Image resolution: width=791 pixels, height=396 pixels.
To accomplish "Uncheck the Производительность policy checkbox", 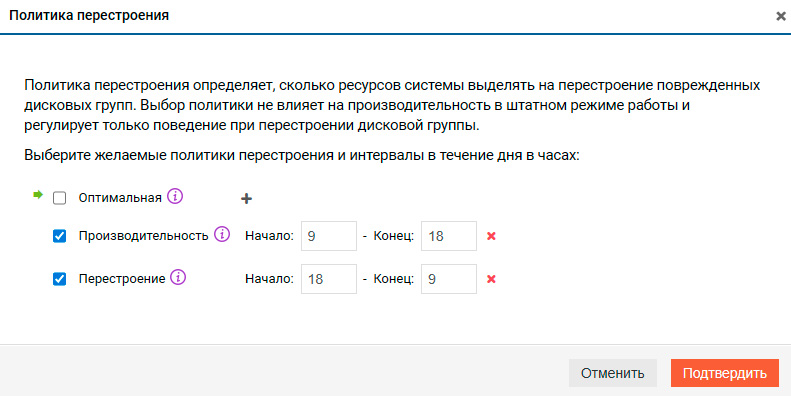I will click(x=60, y=236).
